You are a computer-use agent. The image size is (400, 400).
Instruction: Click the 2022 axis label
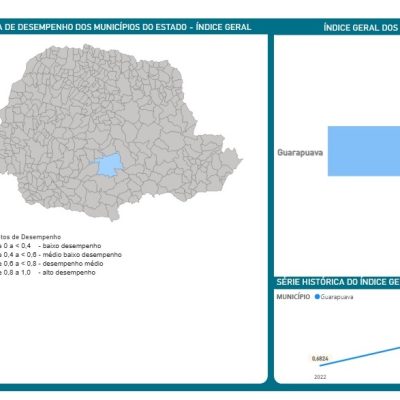tap(320, 377)
